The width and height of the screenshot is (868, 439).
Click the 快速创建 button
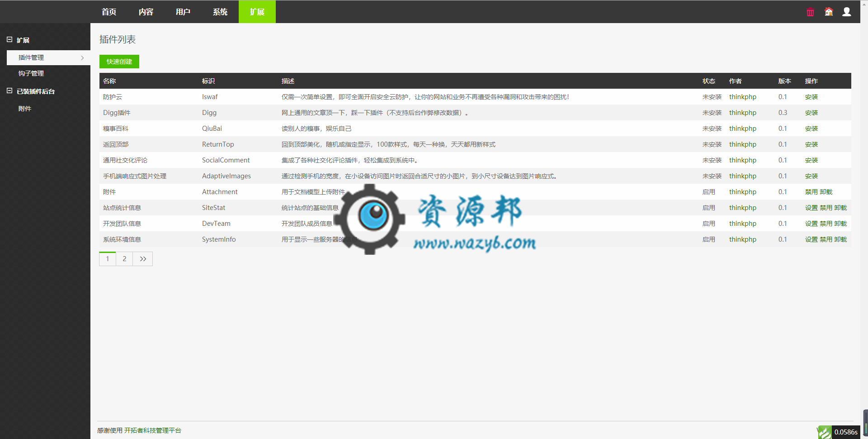tap(119, 62)
